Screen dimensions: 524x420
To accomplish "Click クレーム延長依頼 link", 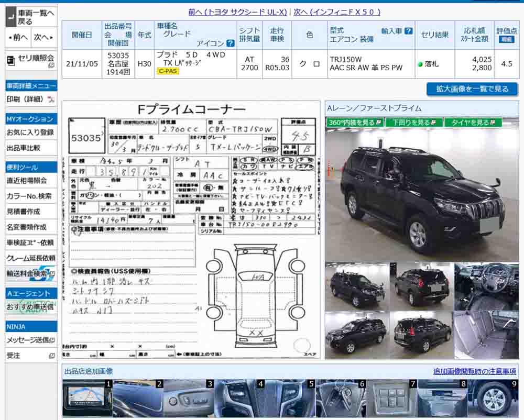I will (31, 258).
